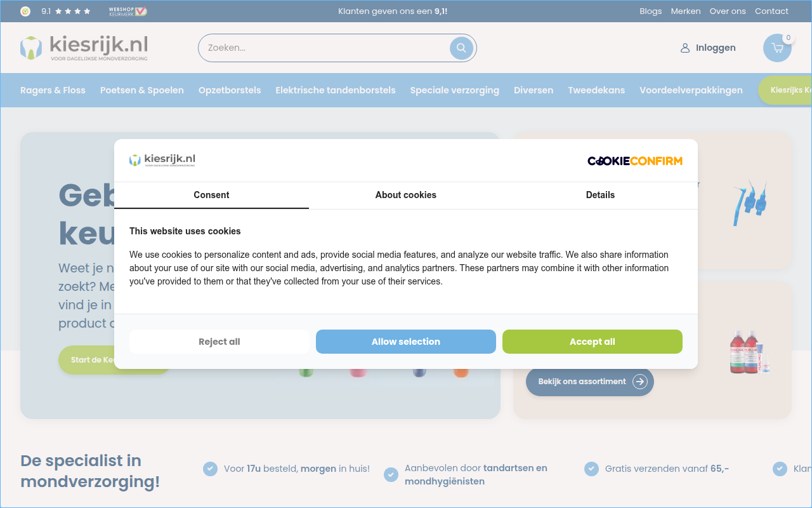Click the checkmark icon beside Gratis verzenden
Screen dimensions: 812x508
coord(591,469)
